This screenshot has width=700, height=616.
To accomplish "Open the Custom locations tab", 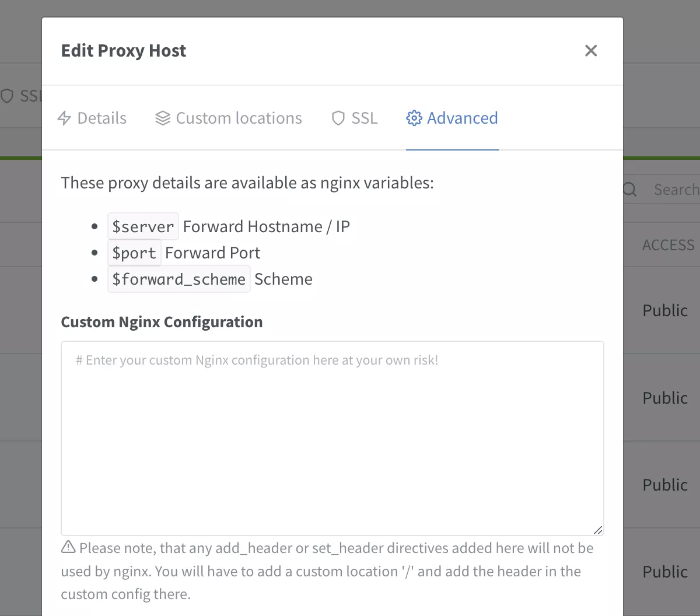I will [239, 118].
